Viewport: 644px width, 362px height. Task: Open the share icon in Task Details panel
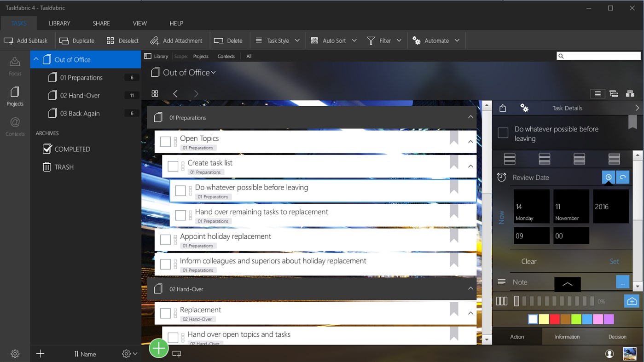[x=502, y=108]
